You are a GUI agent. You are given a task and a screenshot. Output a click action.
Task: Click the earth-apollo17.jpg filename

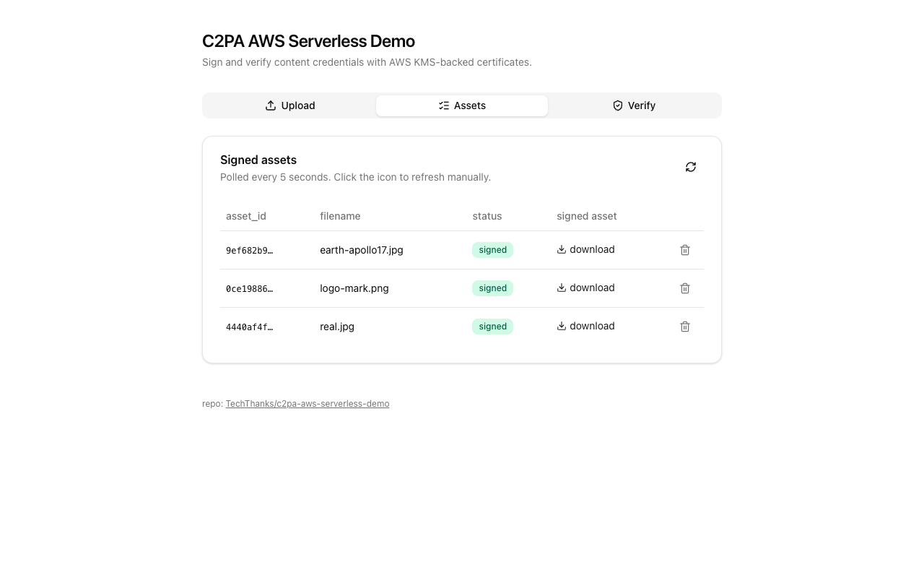pyautogui.click(x=362, y=250)
